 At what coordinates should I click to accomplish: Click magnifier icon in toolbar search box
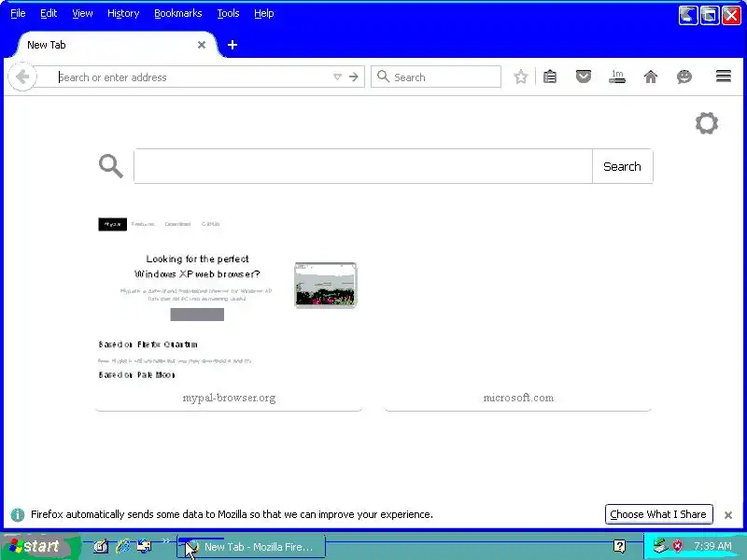(383, 77)
